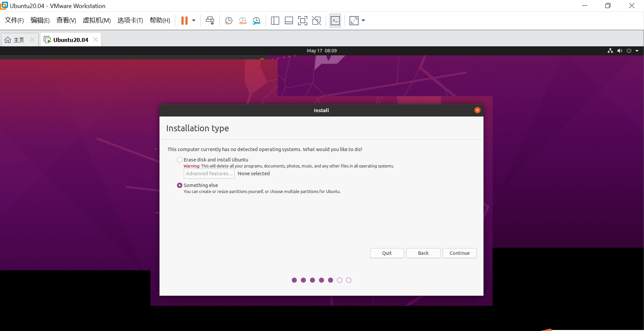The height and width of the screenshot is (331, 644).
Task: Open the stretch guest display dropdown
Action: [x=363, y=20]
